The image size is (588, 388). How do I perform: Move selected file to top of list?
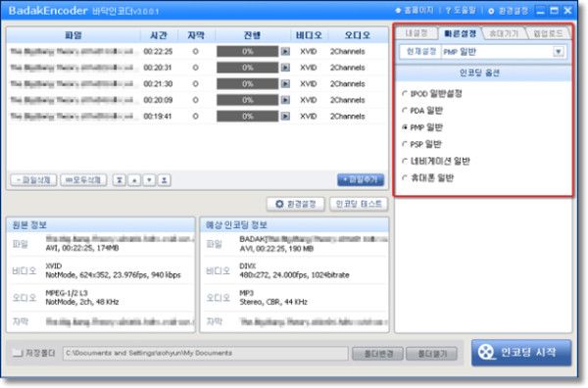[120, 180]
